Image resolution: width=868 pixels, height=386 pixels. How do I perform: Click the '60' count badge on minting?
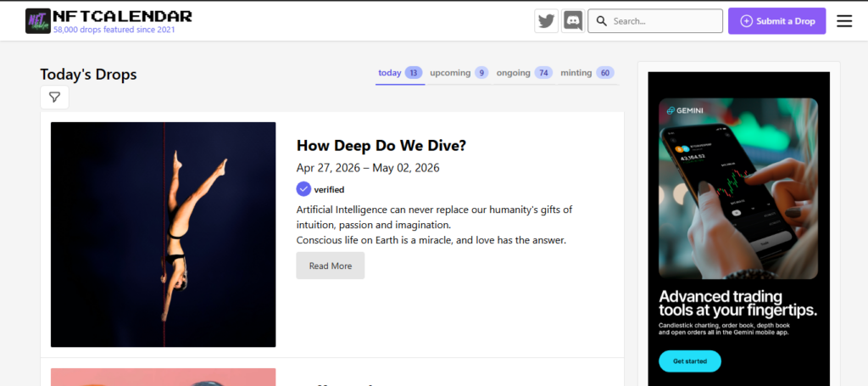tap(605, 73)
